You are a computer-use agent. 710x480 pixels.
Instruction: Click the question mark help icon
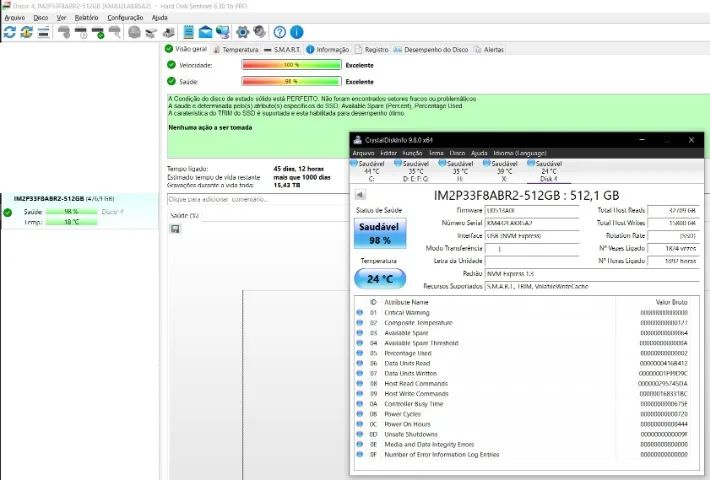280,32
